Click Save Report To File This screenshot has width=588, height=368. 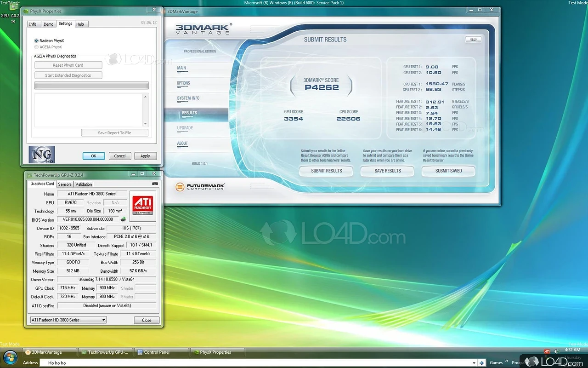(114, 133)
